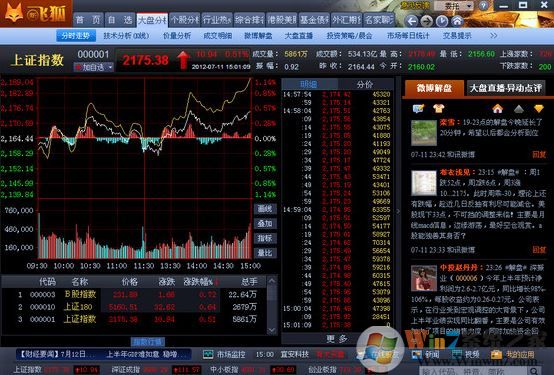Switch to 自选 main tab
This screenshot has width=554, height=375.
point(120,20)
